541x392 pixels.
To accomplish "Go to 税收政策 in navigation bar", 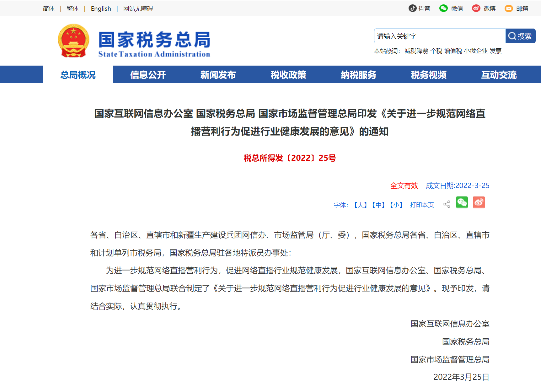I will (288, 75).
